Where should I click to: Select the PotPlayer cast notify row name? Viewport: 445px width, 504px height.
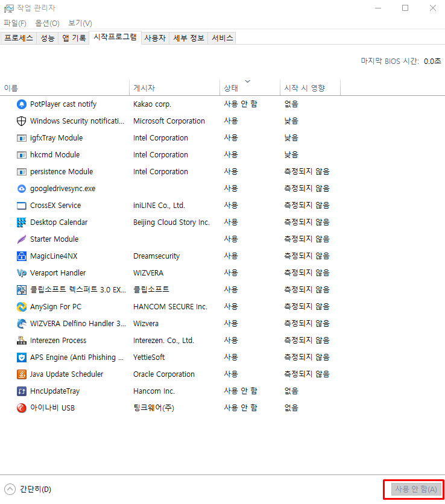coord(63,104)
